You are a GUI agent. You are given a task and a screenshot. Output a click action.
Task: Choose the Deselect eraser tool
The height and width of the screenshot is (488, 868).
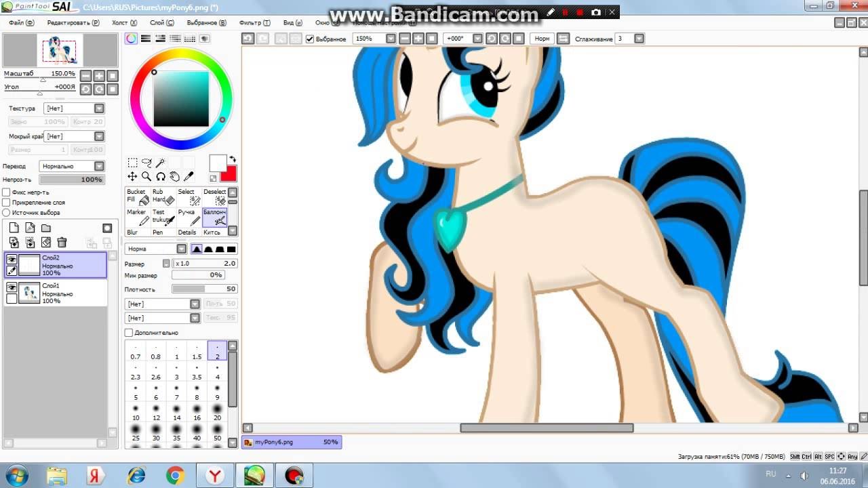214,197
